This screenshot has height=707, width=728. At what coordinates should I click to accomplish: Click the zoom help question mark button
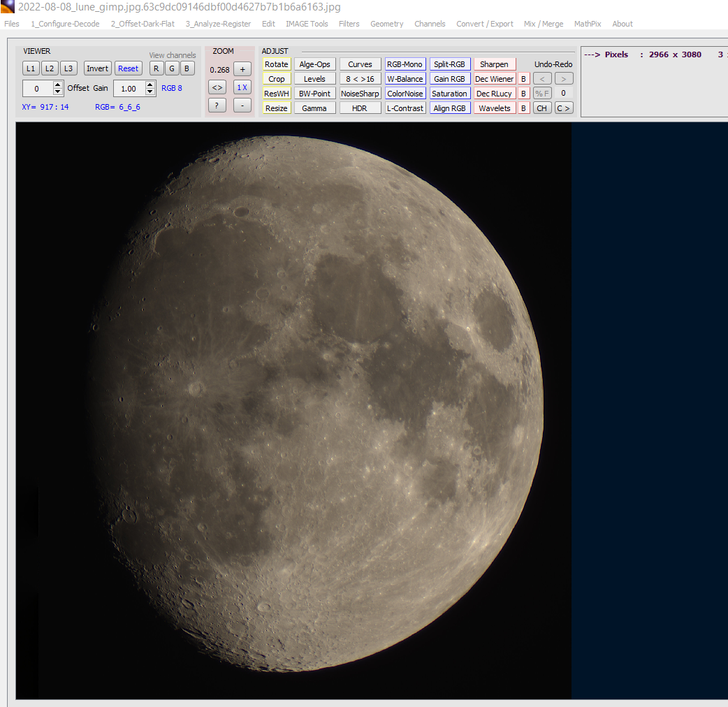point(217,105)
